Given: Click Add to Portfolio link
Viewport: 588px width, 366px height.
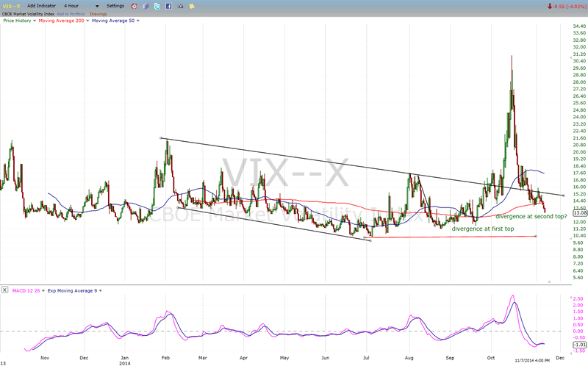Looking at the screenshot, I should point(71,14).
